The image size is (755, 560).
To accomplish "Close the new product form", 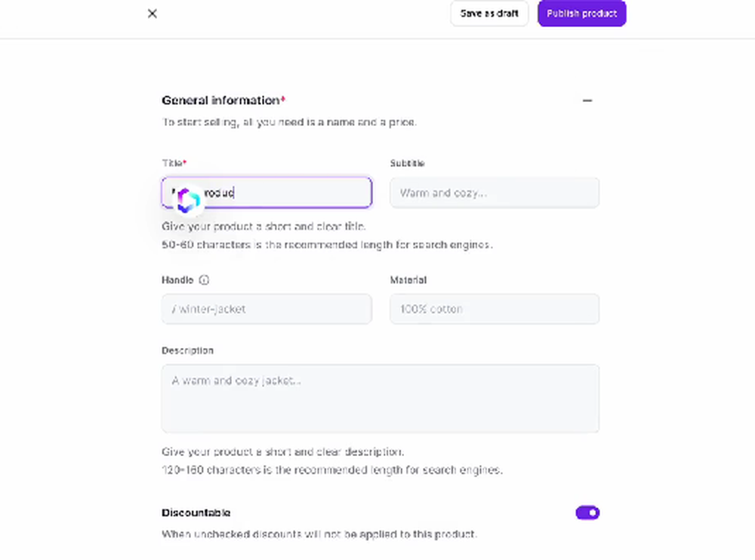I will pyautogui.click(x=153, y=14).
